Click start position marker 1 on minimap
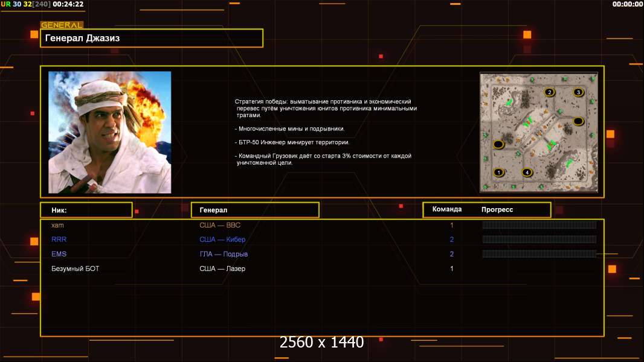Screen dimensions: 644x362 [498, 172]
